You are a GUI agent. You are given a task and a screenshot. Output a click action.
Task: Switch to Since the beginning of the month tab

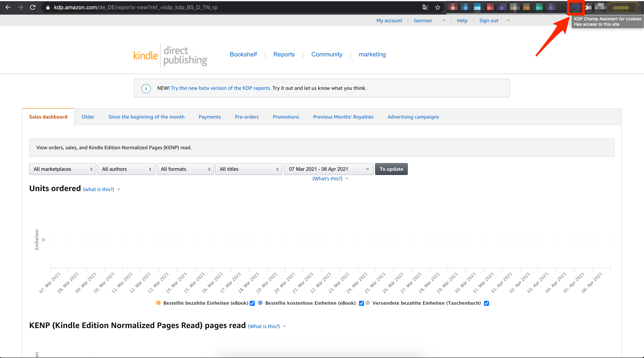click(146, 117)
